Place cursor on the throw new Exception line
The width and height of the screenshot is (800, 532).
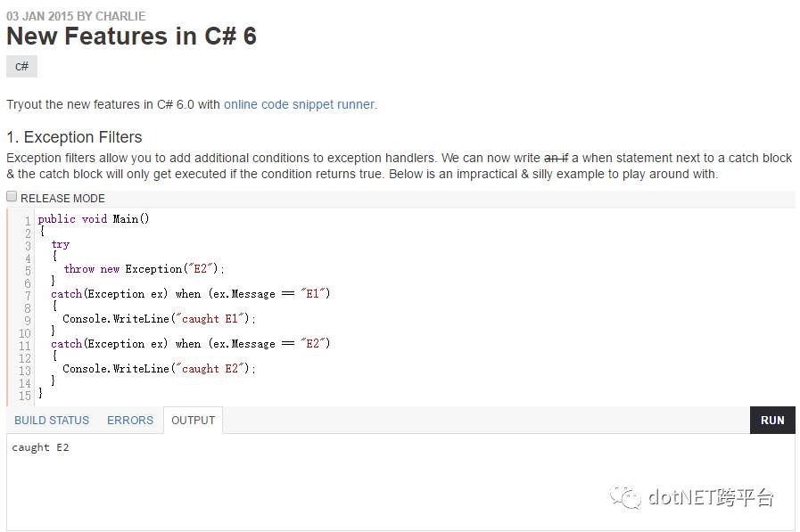[144, 269]
